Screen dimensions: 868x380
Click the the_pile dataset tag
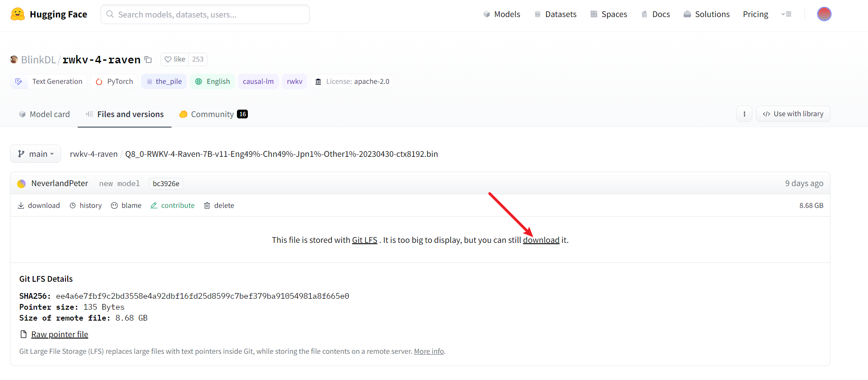[x=164, y=82]
